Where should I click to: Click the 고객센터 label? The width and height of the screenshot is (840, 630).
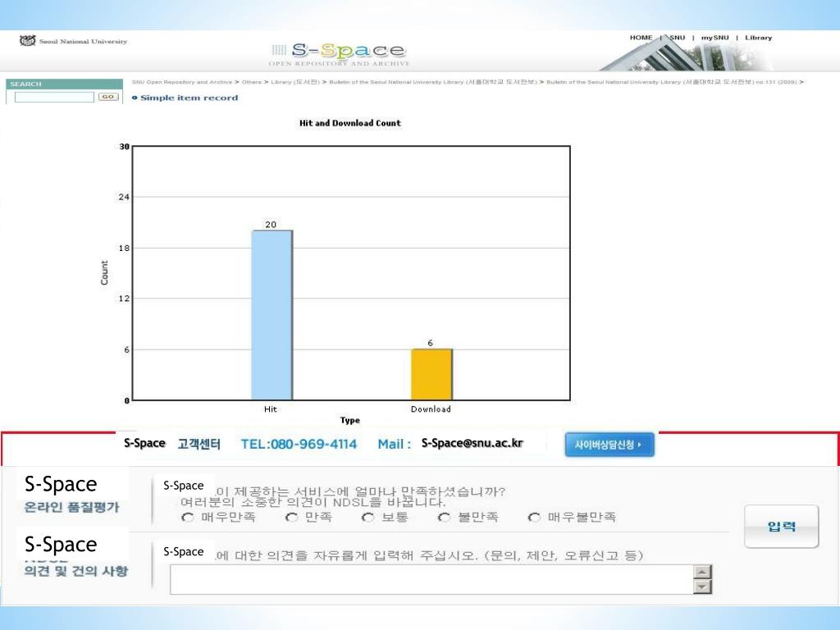199,444
